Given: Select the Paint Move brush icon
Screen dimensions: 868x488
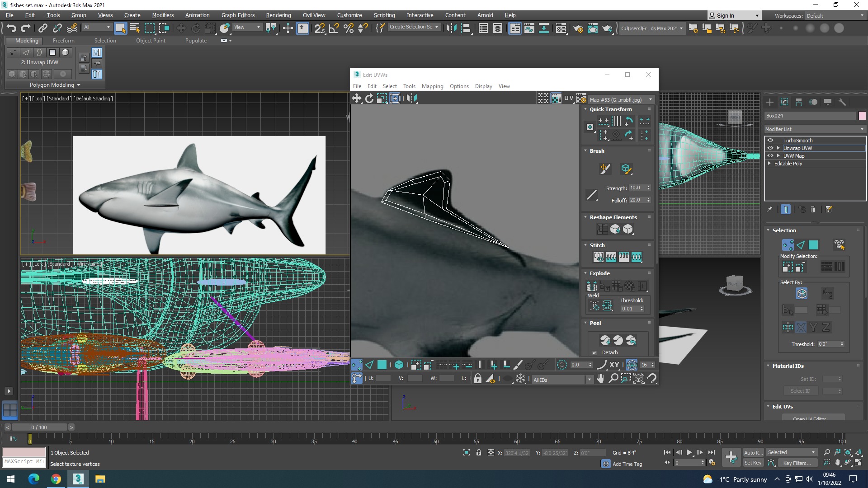Looking at the screenshot, I should tap(605, 169).
